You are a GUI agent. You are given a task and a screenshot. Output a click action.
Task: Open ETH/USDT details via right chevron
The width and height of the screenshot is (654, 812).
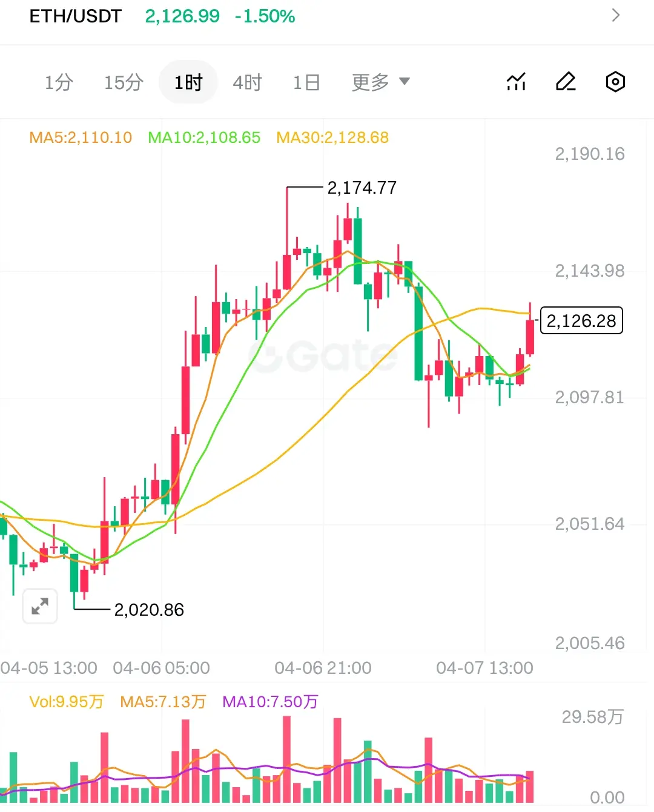coord(616,15)
